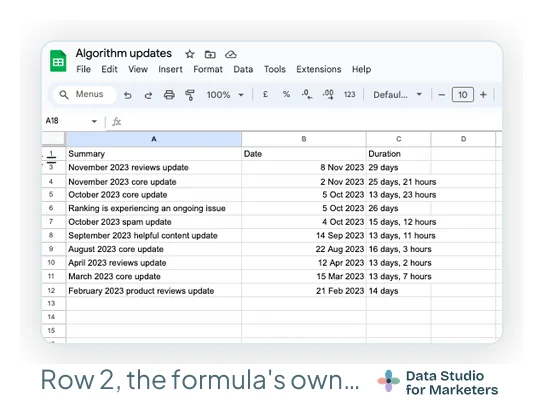Click the date cell 21 Feb 2023
This screenshot has width=543, height=418.
tap(304, 290)
